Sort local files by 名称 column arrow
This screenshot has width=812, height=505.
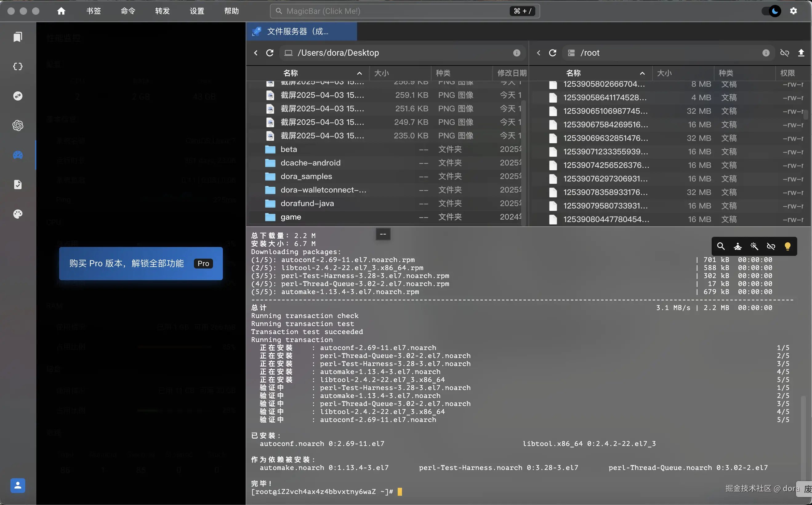click(x=359, y=73)
